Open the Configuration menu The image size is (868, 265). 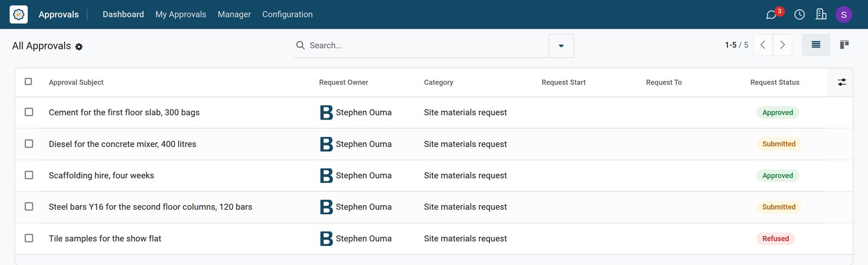coord(288,14)
